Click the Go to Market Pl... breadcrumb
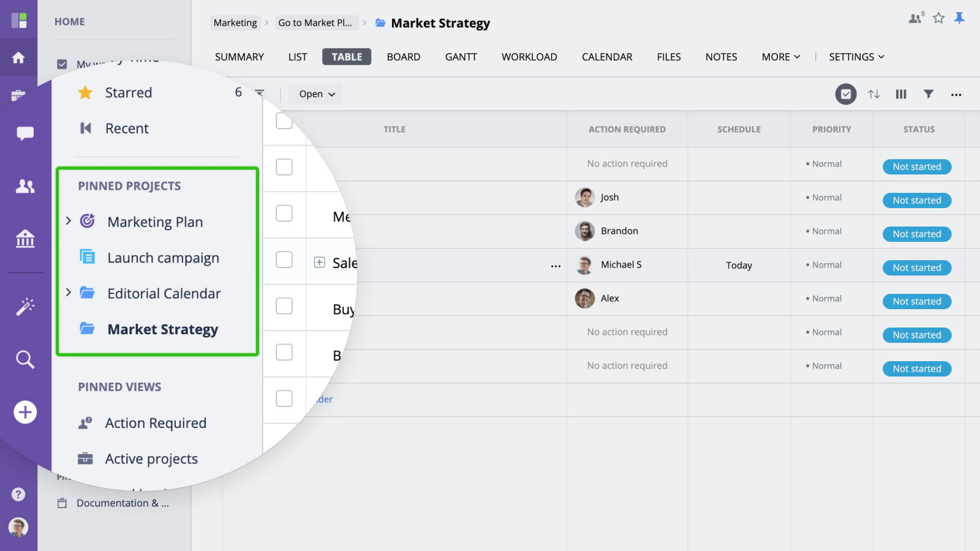This screenshot has height=551, width=980. click(x=315, y=23)
